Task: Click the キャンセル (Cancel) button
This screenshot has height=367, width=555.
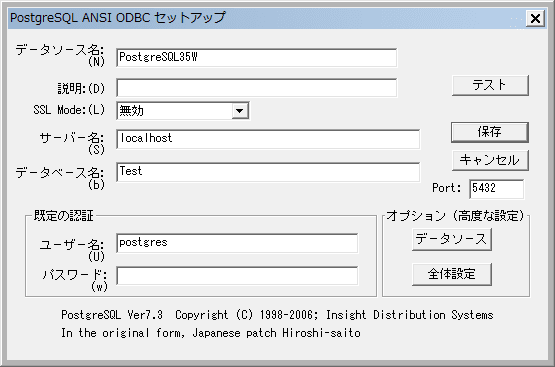Action: 490,160
